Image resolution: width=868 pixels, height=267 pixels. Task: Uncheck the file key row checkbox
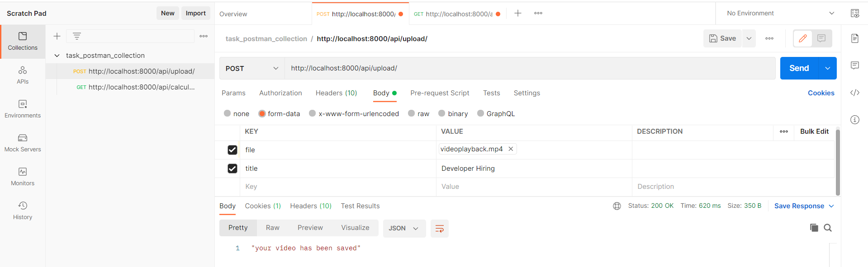[232, 150]
